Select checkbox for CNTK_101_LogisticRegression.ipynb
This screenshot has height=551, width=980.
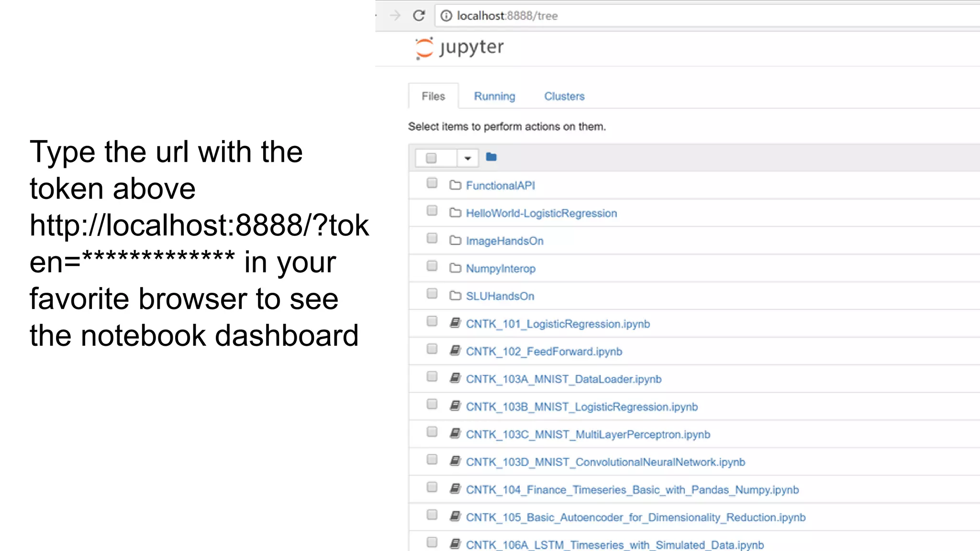point(432,321)
